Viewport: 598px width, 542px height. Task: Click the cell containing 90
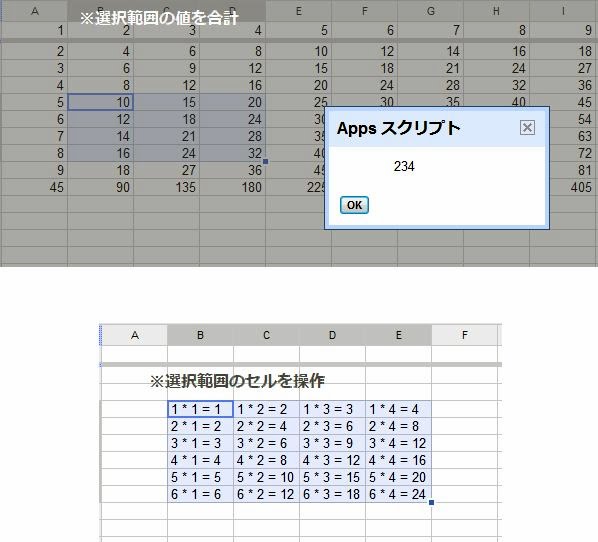coord(101,187)
